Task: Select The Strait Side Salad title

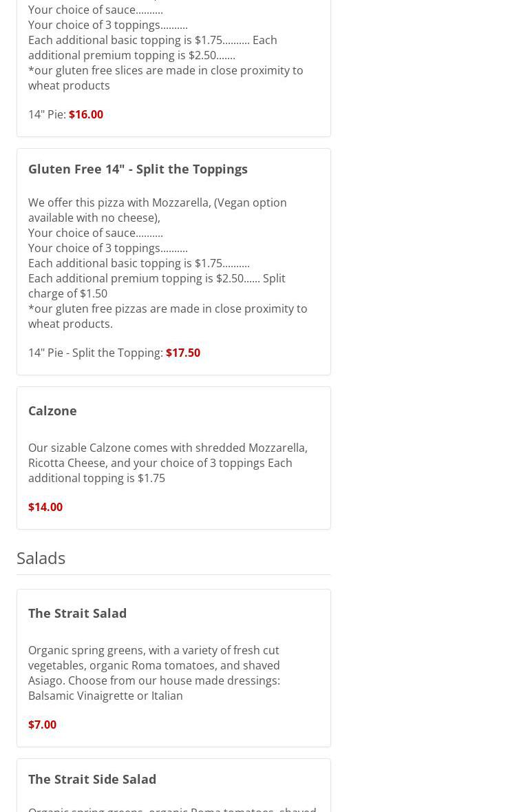Action: point(92,779)
